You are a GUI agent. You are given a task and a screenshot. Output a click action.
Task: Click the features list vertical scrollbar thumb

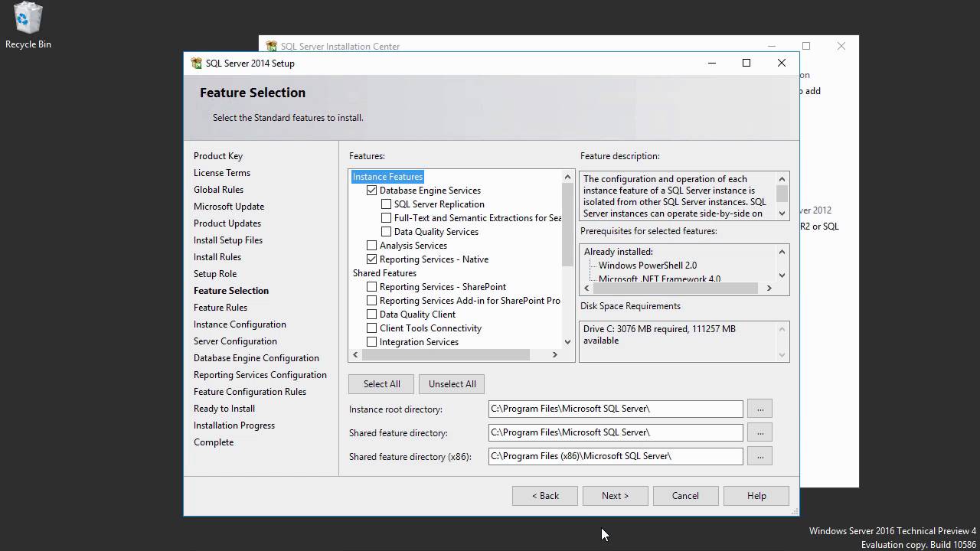567,225
